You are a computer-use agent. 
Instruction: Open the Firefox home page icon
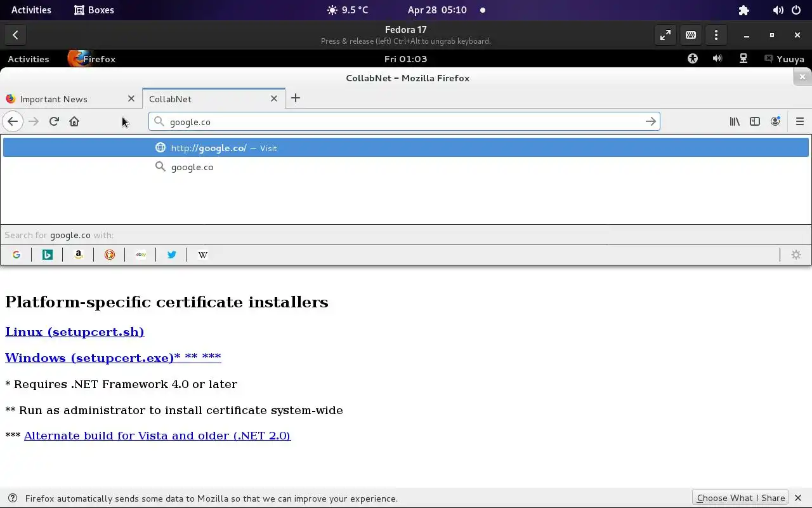coord(74,121)
